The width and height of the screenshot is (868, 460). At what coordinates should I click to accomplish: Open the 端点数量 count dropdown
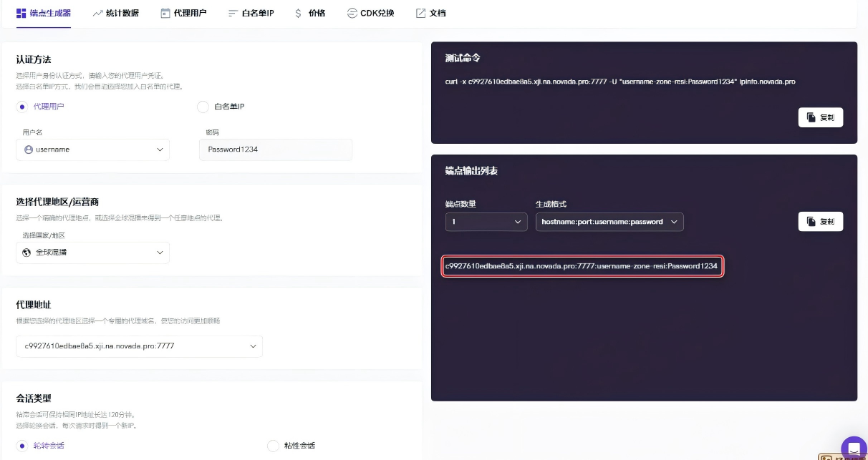(x=486, y=222)
